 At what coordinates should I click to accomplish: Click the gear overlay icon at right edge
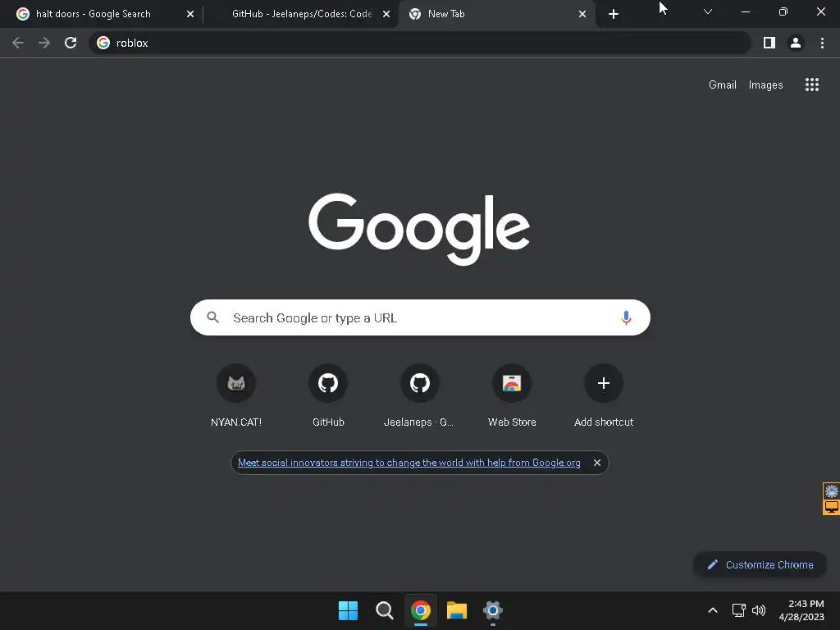coord(832,491)
